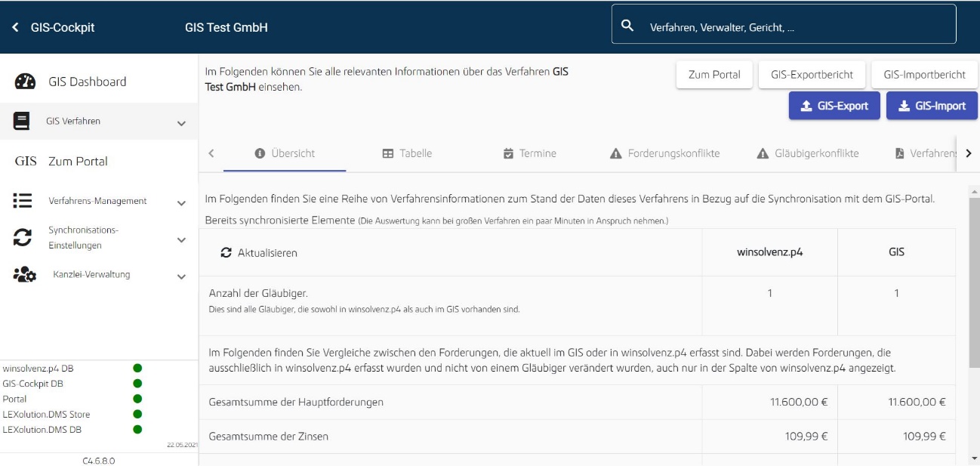Click the table icon on Tabelle tab
980x466 pixels.
(388, 153)
